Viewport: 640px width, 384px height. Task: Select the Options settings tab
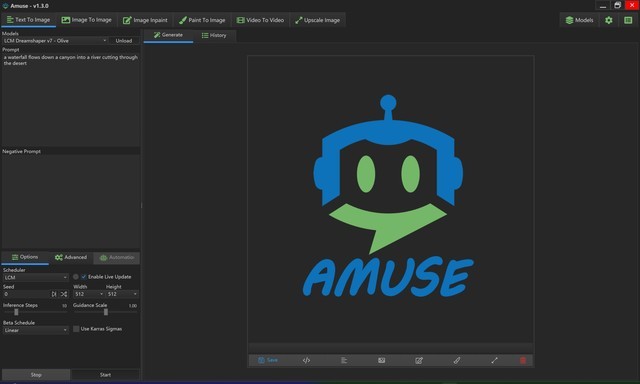[x=25, y=257]
